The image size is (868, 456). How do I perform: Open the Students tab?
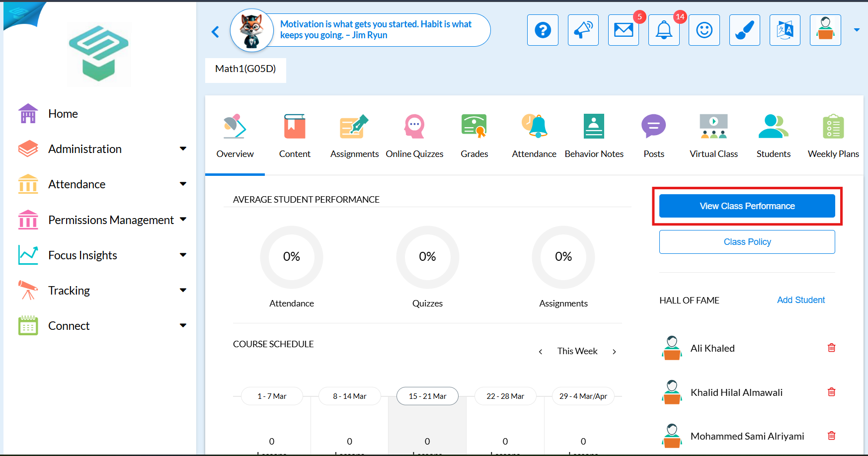tap(774, 137)
